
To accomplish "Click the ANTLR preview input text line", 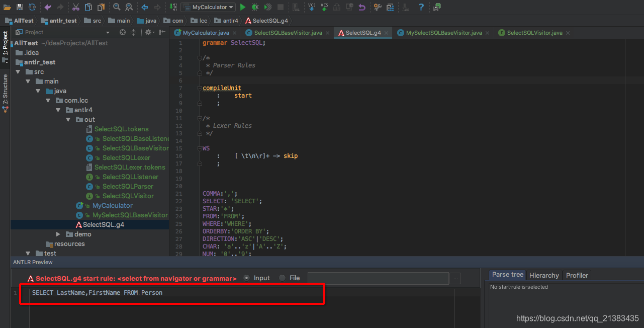I will click(x=97, y=293).
